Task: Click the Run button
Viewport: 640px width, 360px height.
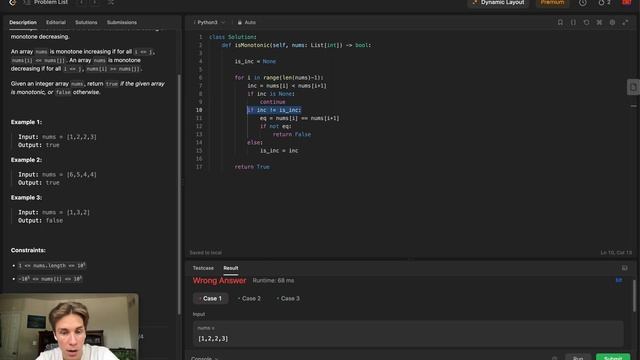Action: (578, 357)
